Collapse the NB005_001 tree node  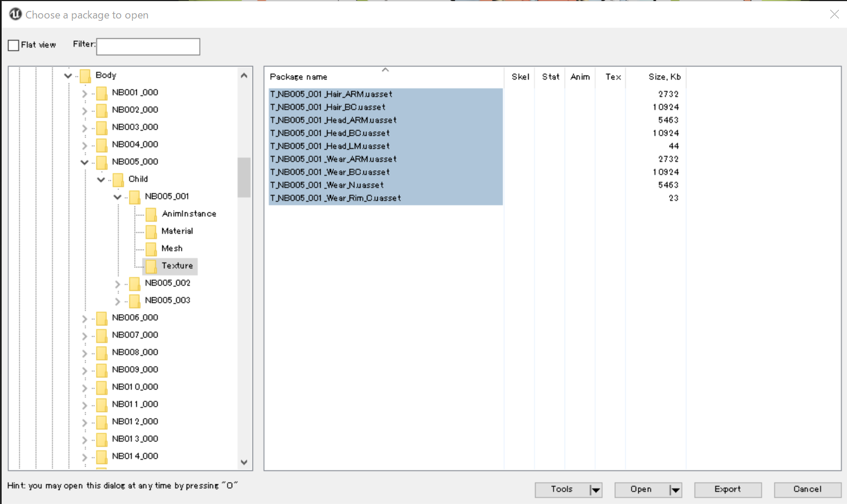coord(117,197)
